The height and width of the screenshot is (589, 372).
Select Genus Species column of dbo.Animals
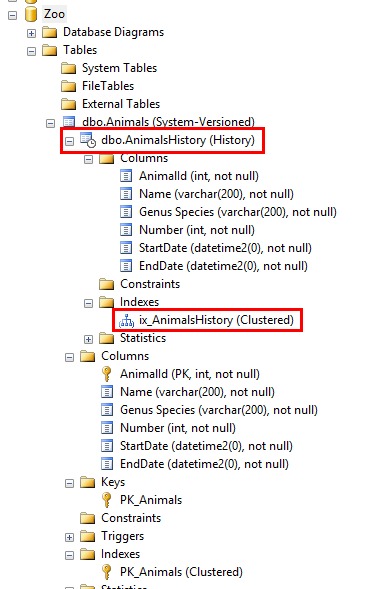pyautogui.click(x=219, y=410)
